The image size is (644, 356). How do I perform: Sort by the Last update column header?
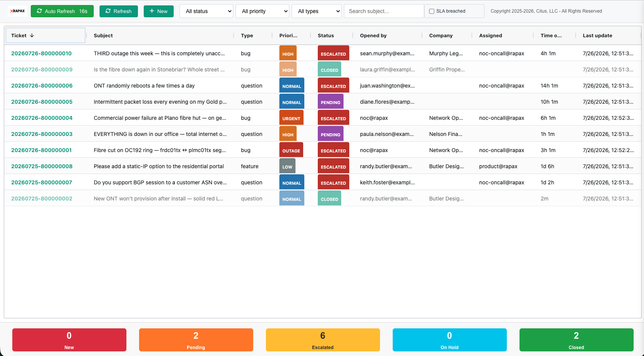tap(598, 35)
